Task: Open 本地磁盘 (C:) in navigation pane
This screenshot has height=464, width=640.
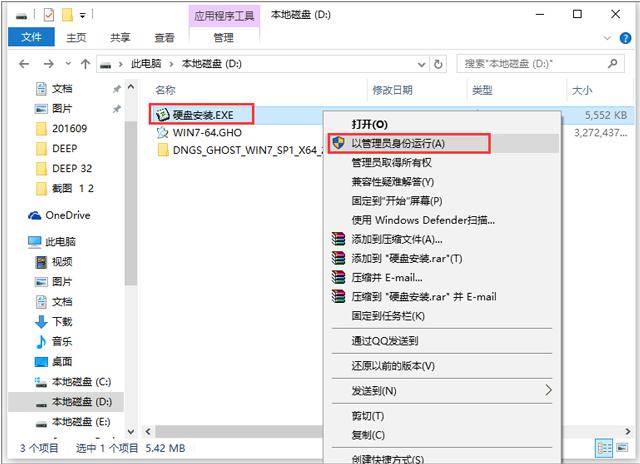Action: (80, 380)
